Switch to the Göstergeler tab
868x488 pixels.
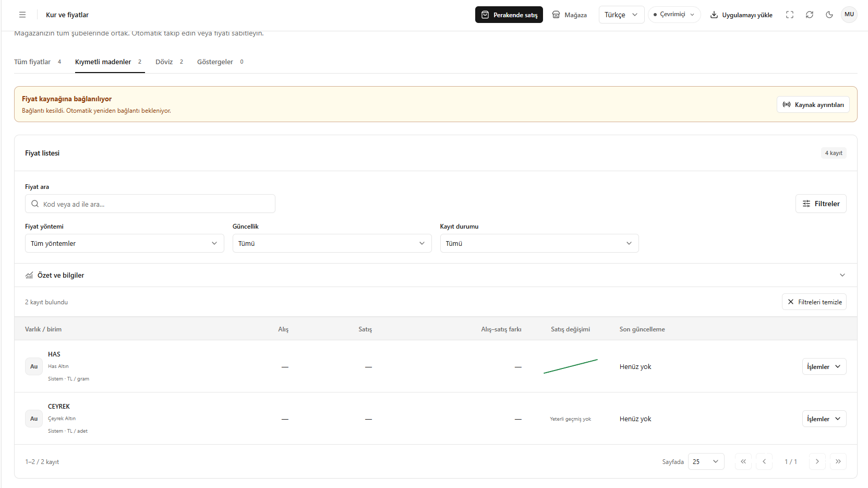[221, 62]
